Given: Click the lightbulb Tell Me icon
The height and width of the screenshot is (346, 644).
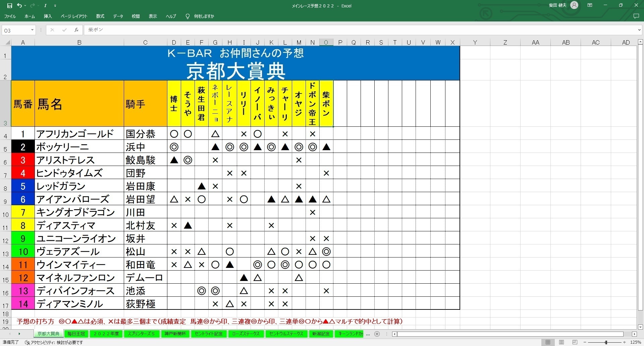Looking at the screenshot, I should [x=187, y=16].
